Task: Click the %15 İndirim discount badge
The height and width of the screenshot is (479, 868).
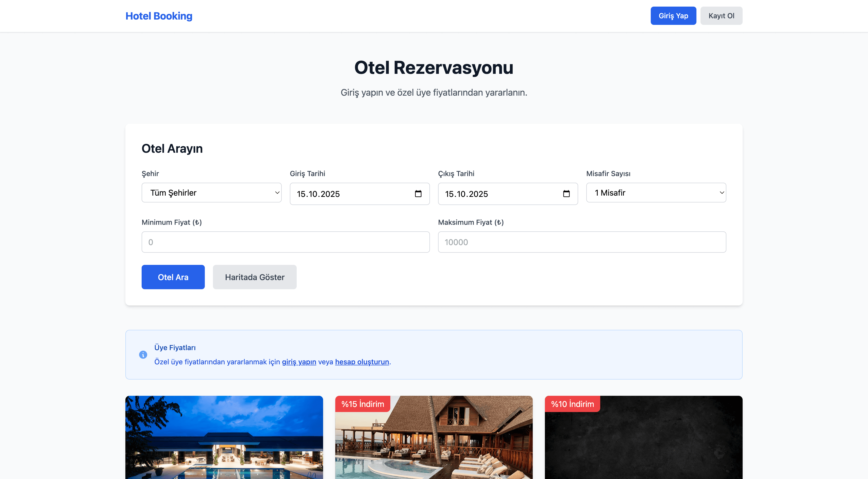Action: click(363, 404)
